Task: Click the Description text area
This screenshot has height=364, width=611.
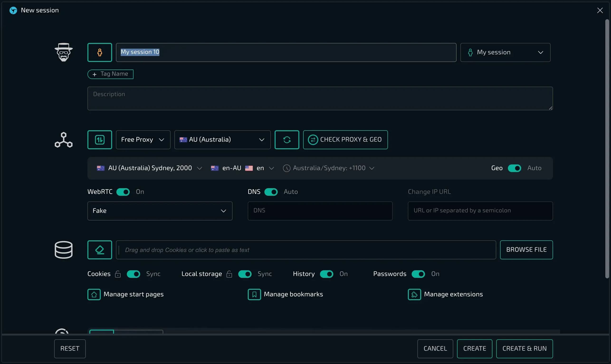Action: (x=320, y=98)
